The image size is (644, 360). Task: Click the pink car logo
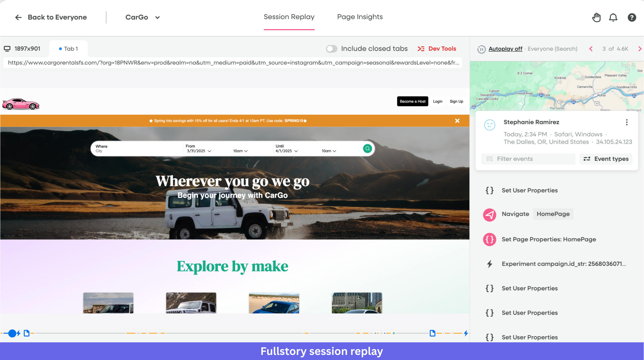21,104
